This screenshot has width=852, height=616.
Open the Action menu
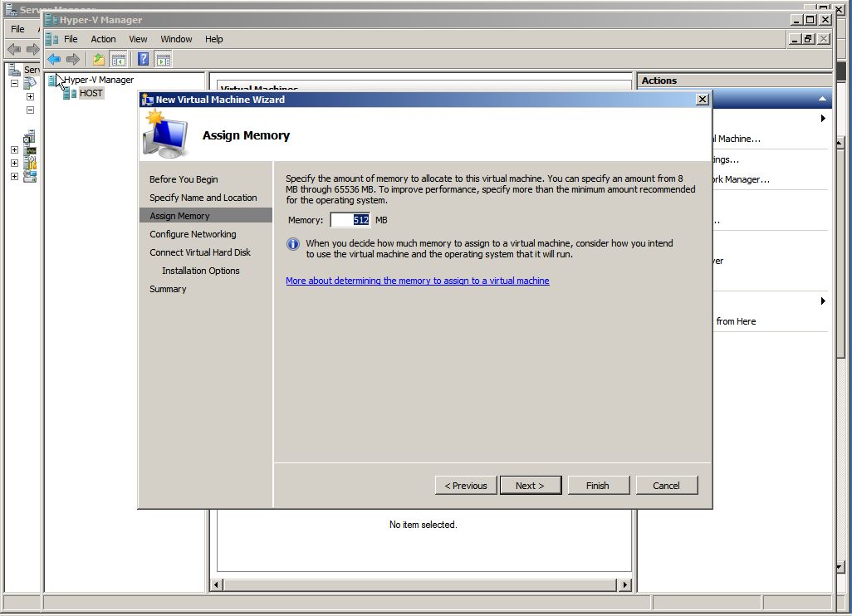[103, 39]
